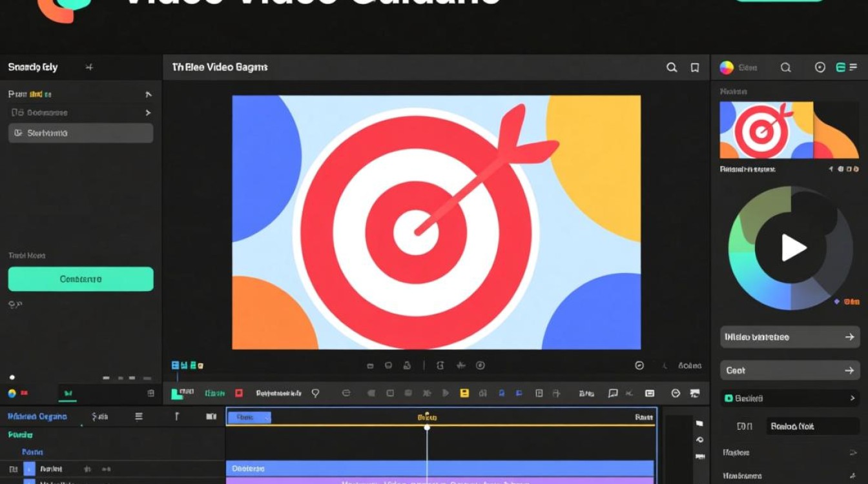Click the monitor icon at toolbar's right end
The height and width of the screenshot is (484, 868).
pos(695,393)
